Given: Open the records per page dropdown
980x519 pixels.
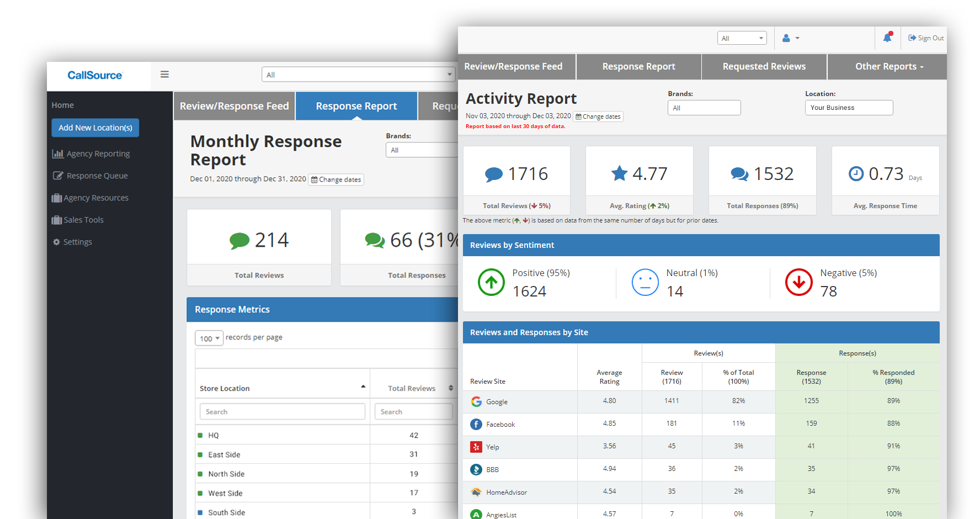Looking at the screenshot, I should tap(209, 337).
